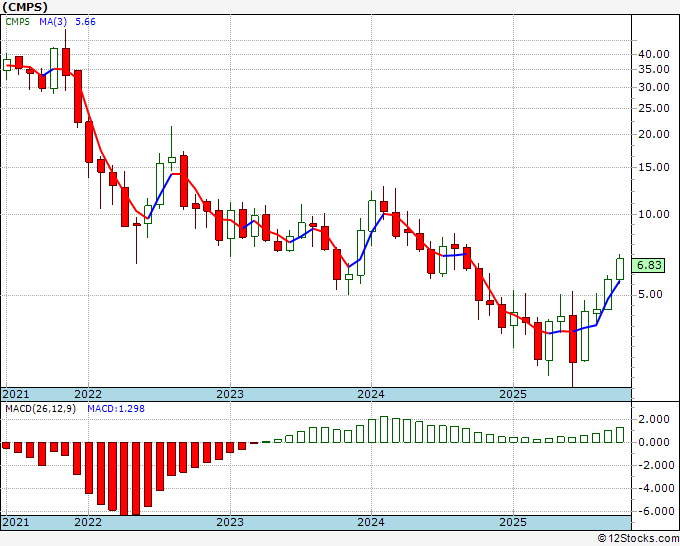Click 2022 on the MACD timeline

pyautogui.click(x=88, y=522)
